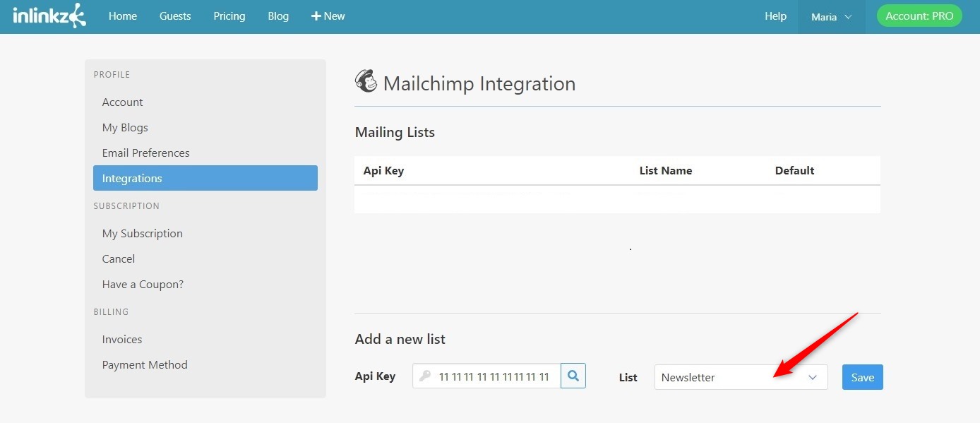View Invoices under Billing
Image resolution: width=980 pixels, height=423 pixels.
121,340
